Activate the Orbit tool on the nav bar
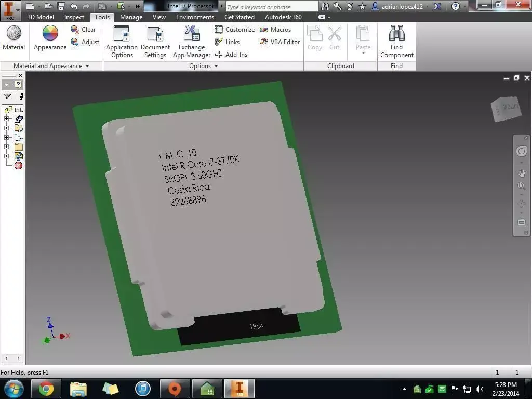The image size is (532, 399). pos(522,204)
